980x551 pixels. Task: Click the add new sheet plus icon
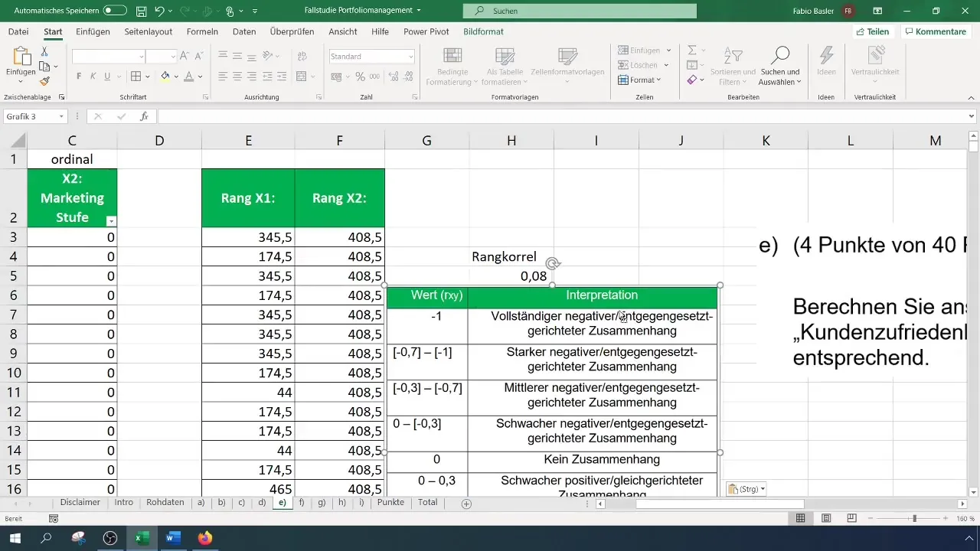click(466, 504)
